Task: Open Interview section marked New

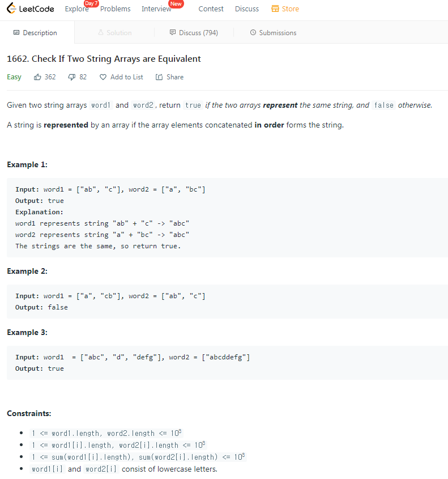Action: pos(156,9)
